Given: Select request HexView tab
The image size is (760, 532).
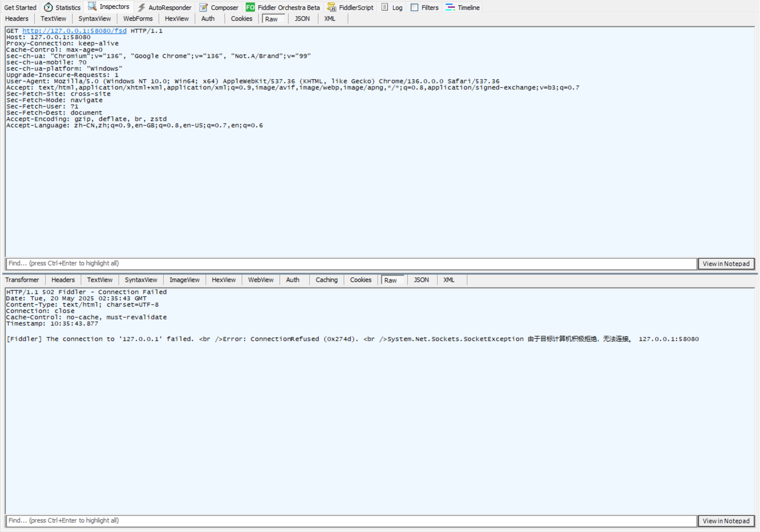Looking at the screenshot, I should pyautogui.click(x=176, y=19).
